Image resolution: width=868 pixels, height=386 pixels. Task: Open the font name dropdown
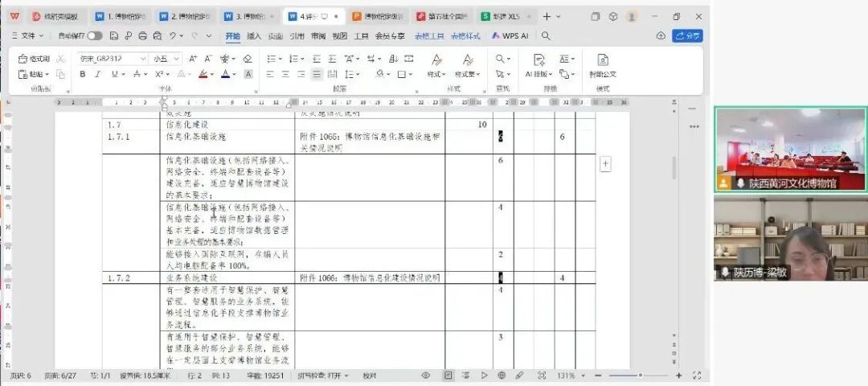pos(143,58)
